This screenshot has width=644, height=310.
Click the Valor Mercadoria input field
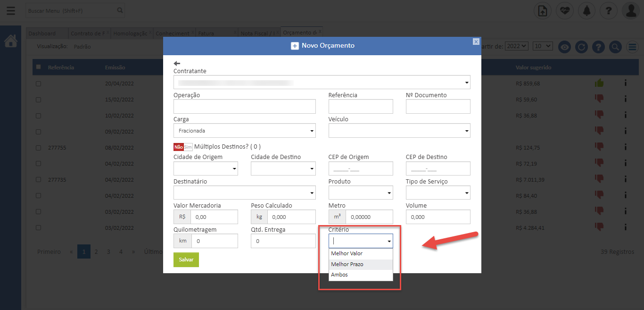click(214, 217)
